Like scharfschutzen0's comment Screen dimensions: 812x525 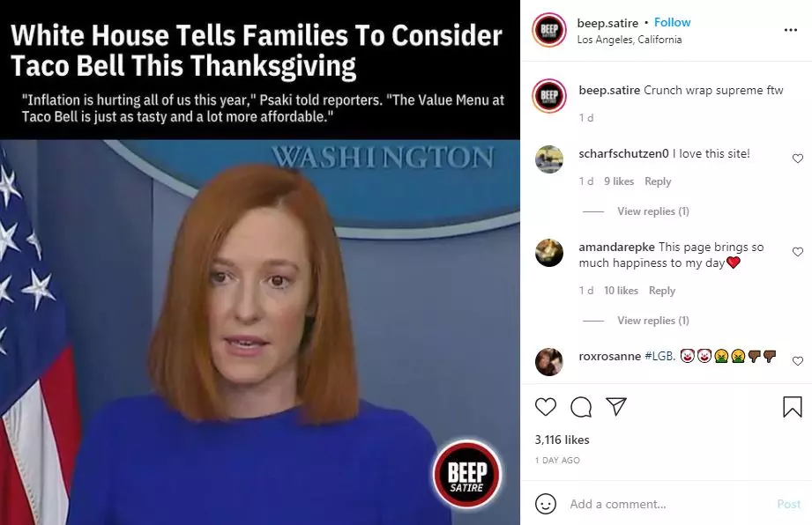pos(798,159)
